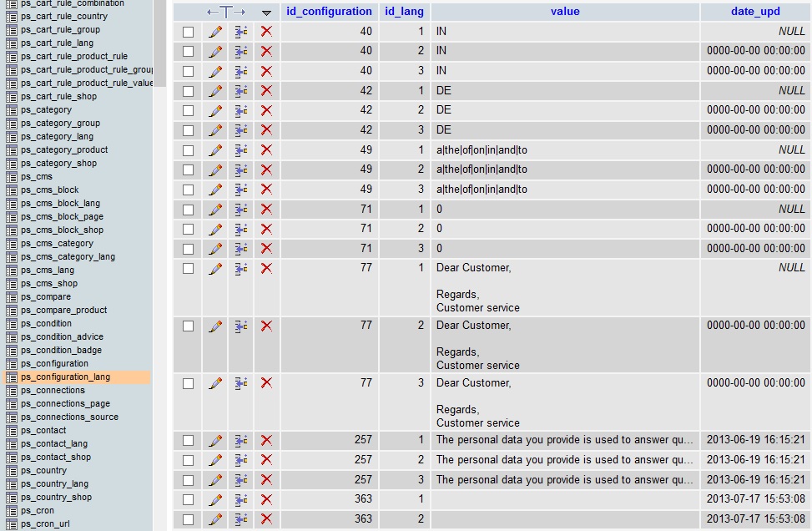Open ps_configuration_lang table in sidebar

click(65, 377)
